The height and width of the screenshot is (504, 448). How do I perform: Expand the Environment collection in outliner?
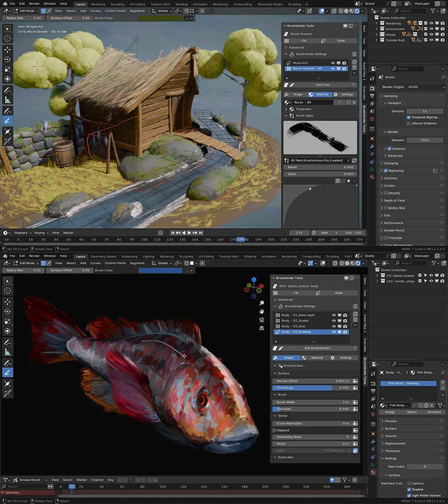[x=376, y=29]
